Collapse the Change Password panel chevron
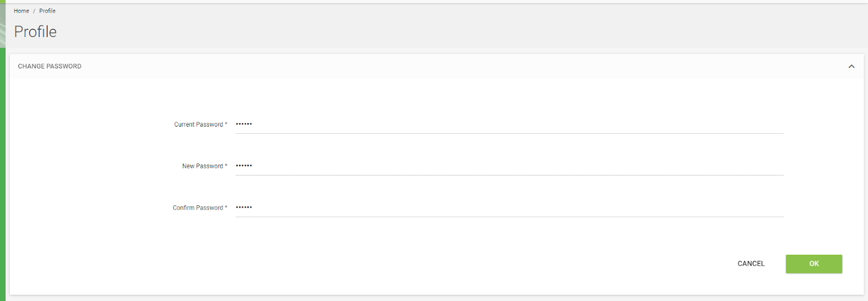This screenshot has width=868, height=301. point(851,66)
